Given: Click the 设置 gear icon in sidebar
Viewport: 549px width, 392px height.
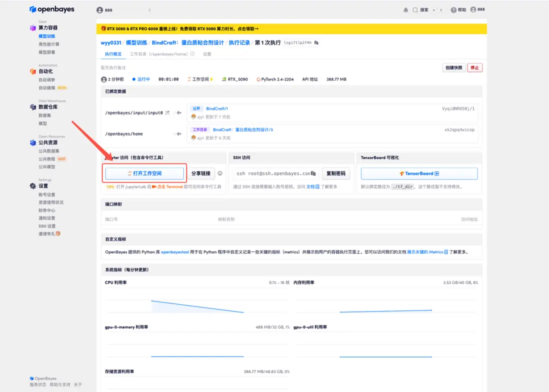Looking at the screenshot, I should pyautogui.click(x=33, y=186).
